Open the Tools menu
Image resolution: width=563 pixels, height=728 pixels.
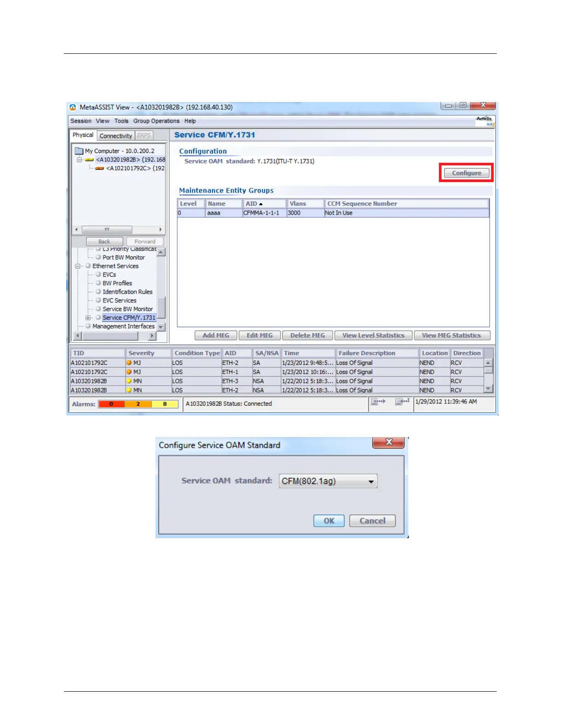coord(121,121)
